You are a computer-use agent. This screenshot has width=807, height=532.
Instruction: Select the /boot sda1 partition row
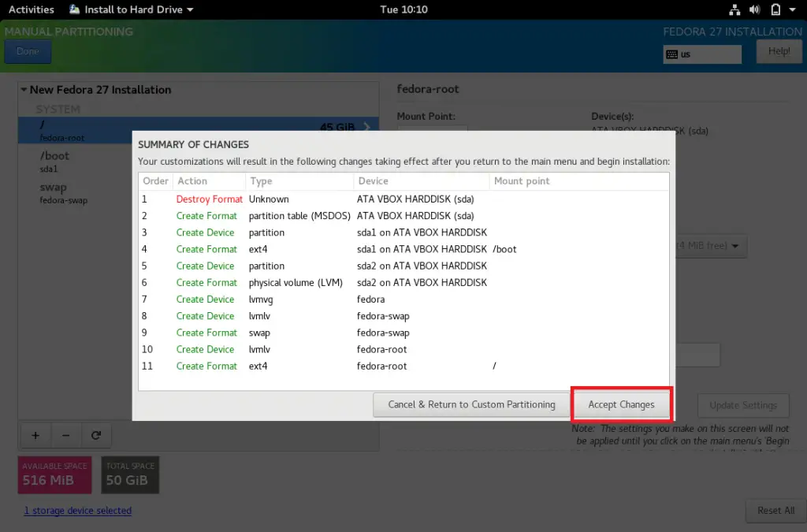pos(75,162)
